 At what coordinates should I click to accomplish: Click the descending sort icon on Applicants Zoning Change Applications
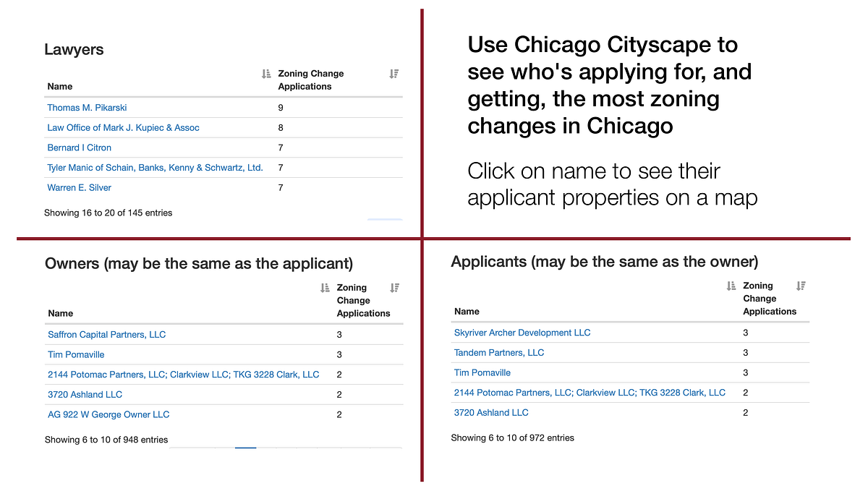pos(801,285)
